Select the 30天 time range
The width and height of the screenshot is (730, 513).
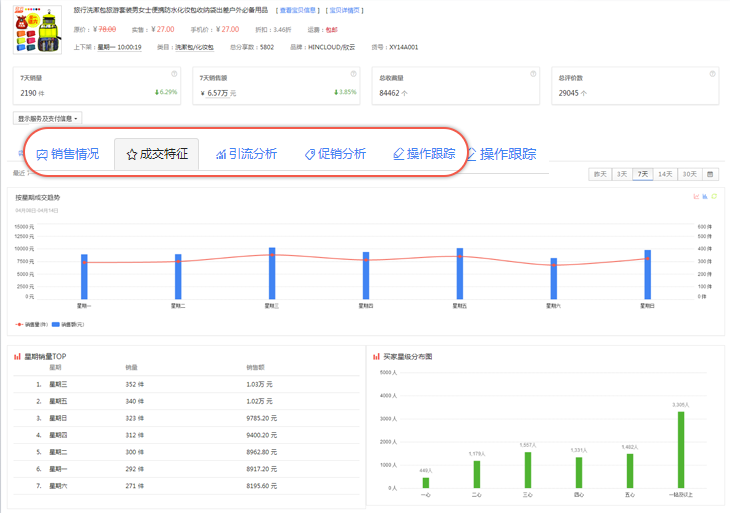click(689, 174)
